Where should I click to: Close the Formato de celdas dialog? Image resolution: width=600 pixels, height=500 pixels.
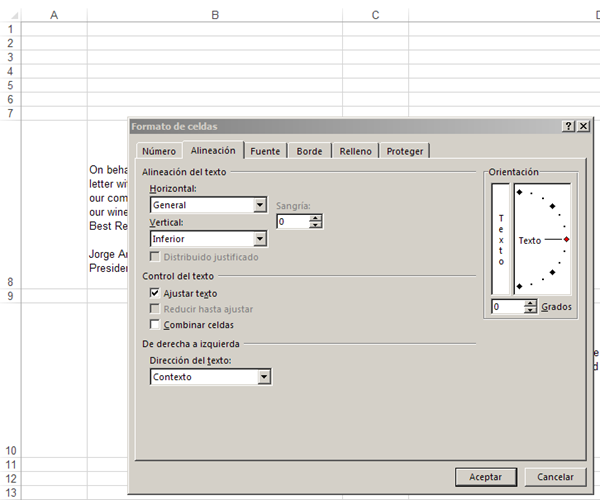pyautogui.click(x=582, y=127)
